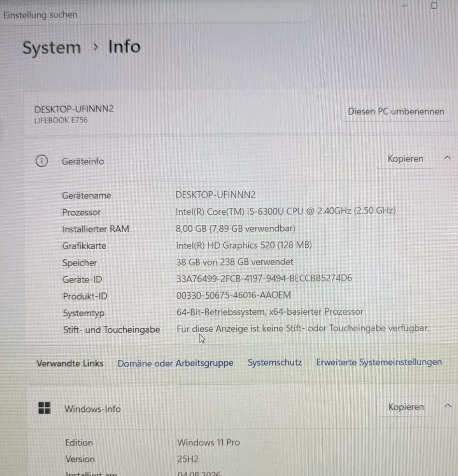Screen dimensions: 458x476
Task: Click the Gerätename label
Action: [86, 196]
